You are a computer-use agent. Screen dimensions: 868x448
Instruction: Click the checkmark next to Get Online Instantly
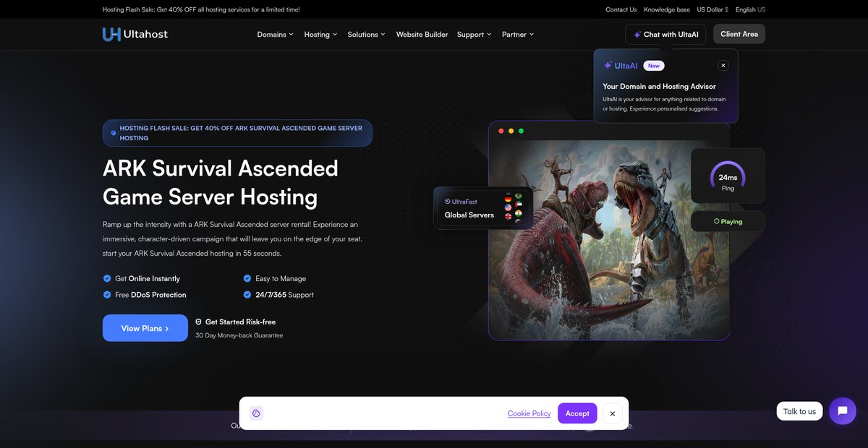tap(107, 278)
